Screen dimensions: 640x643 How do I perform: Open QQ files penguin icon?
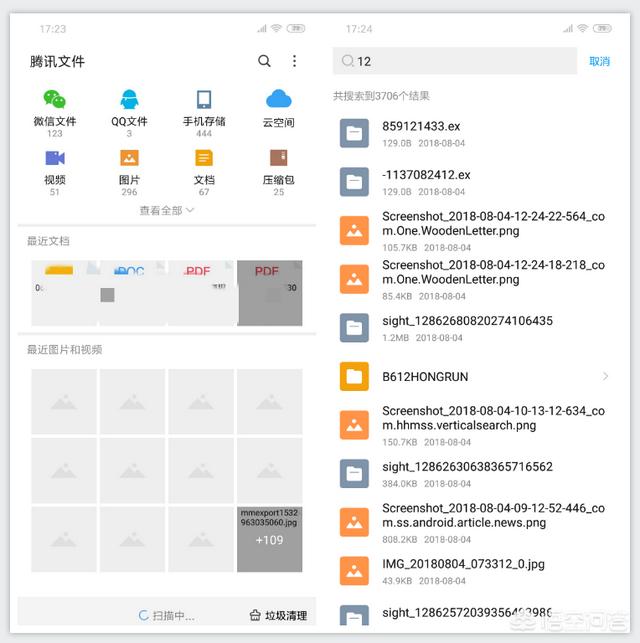[x=129, y=99]
